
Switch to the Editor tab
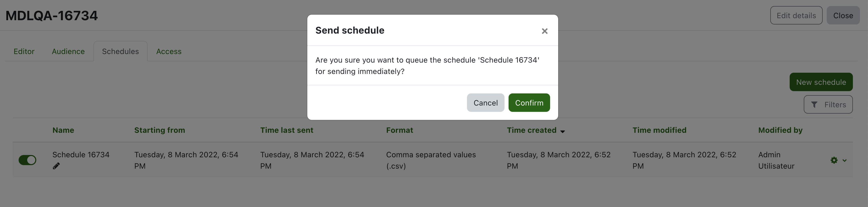pyautogui.click(x=24, y=51)
